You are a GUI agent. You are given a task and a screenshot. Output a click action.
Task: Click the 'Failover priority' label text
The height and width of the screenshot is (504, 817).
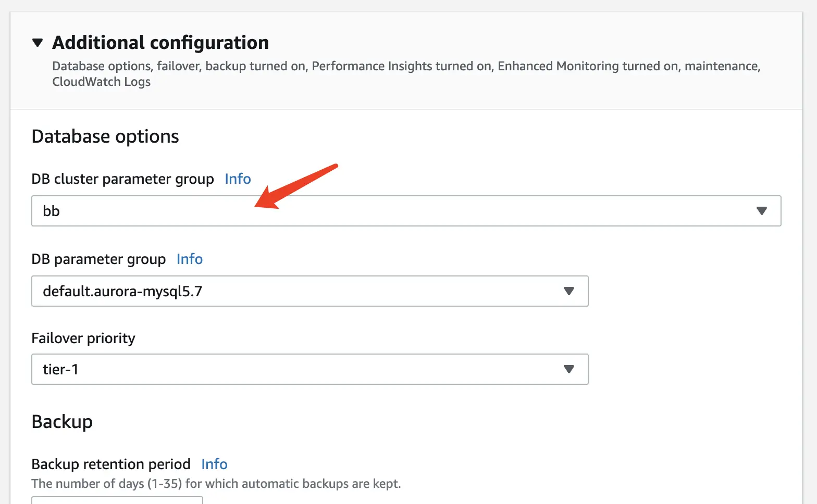[x=83, y=338]
